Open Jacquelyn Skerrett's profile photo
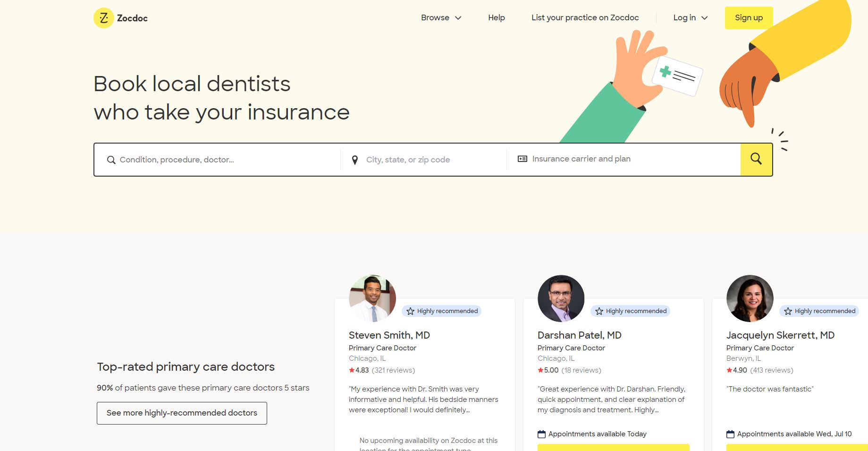The image size is (868, 451). (750, 298)
